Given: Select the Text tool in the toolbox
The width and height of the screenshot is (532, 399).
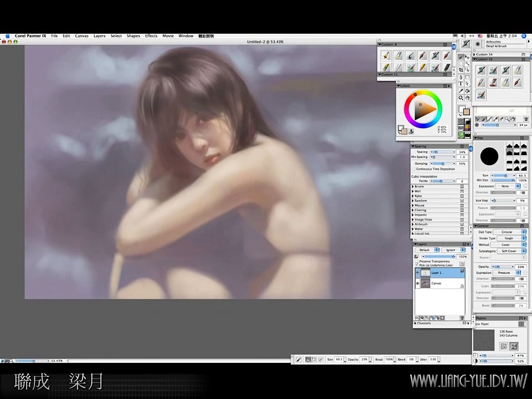Looking at the screenshot, I should pyautogui.click(x=461, y=84).
